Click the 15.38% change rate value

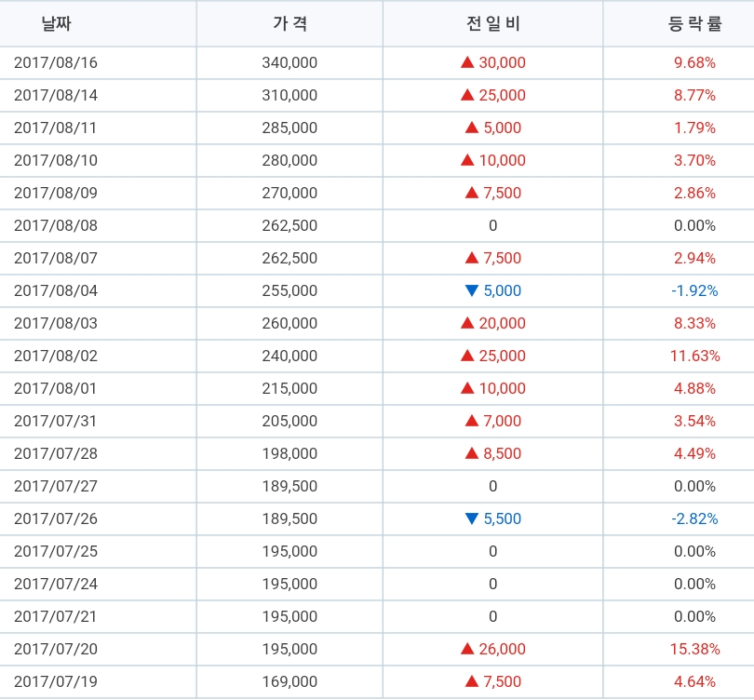point(694,649)
